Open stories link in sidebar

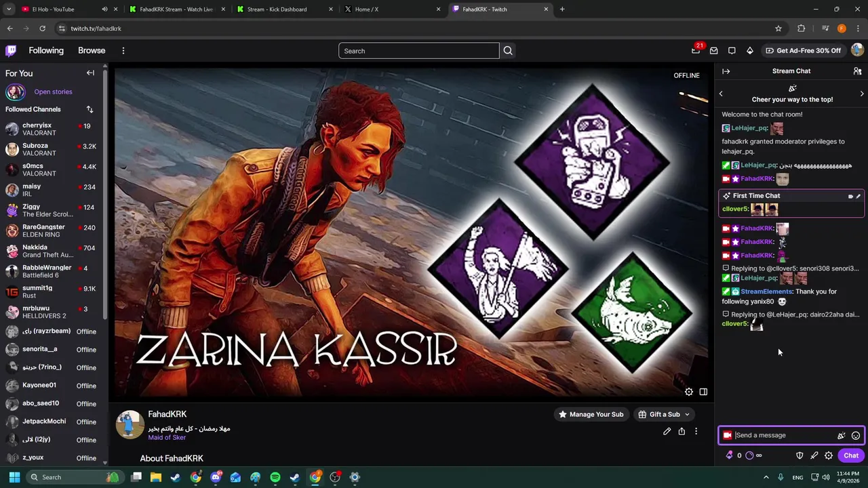pos(53,92)
